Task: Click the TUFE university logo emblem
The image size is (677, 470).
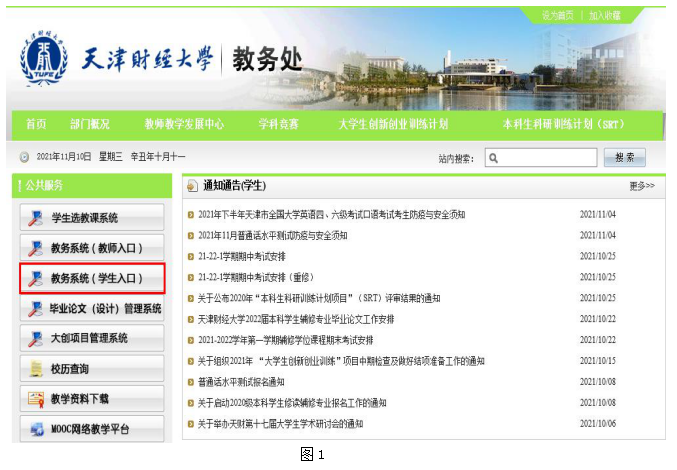Action: (44, 58)
